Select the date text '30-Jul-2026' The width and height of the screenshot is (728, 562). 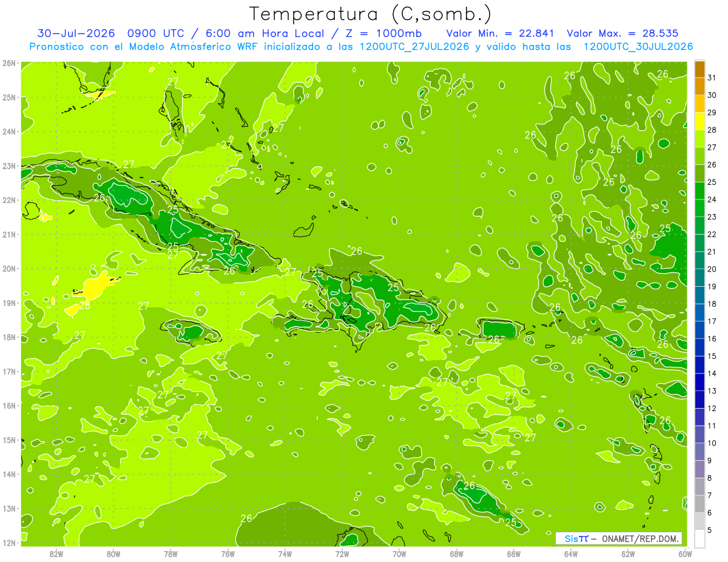pyautogui.click(x=76, y=33)
